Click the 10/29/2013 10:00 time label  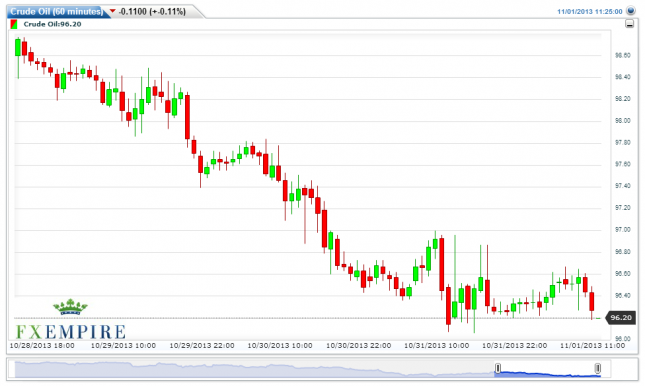(123, 346)
